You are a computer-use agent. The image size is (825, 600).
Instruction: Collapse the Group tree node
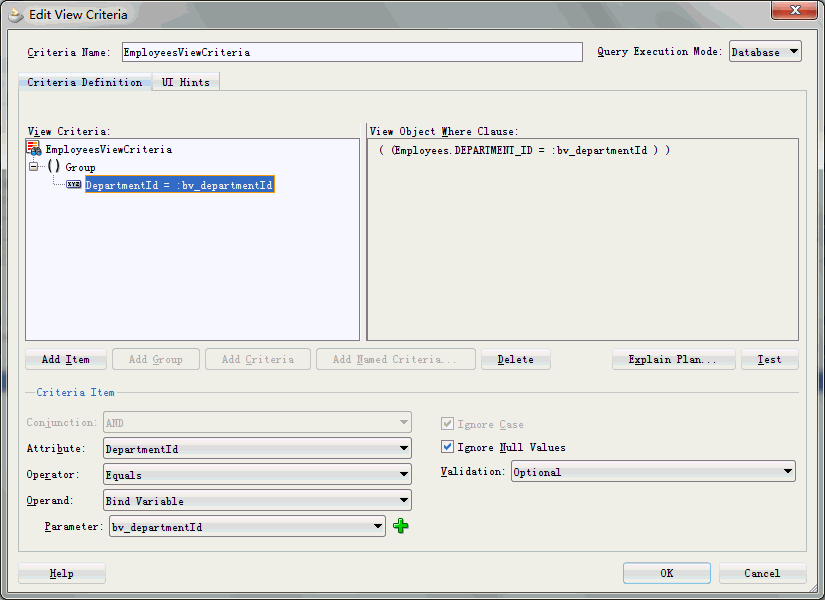pyautogui.click(x=34, y=166)
